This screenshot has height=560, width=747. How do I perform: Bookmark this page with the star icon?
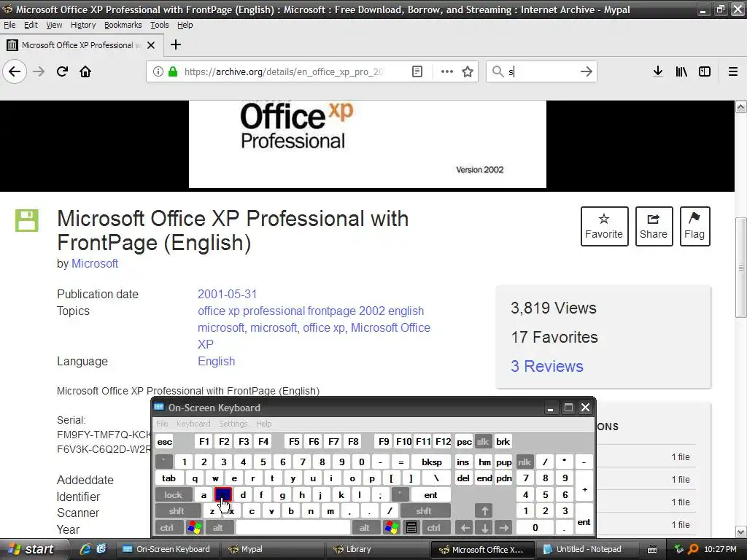pyautogui.click(x=468, y=72)
